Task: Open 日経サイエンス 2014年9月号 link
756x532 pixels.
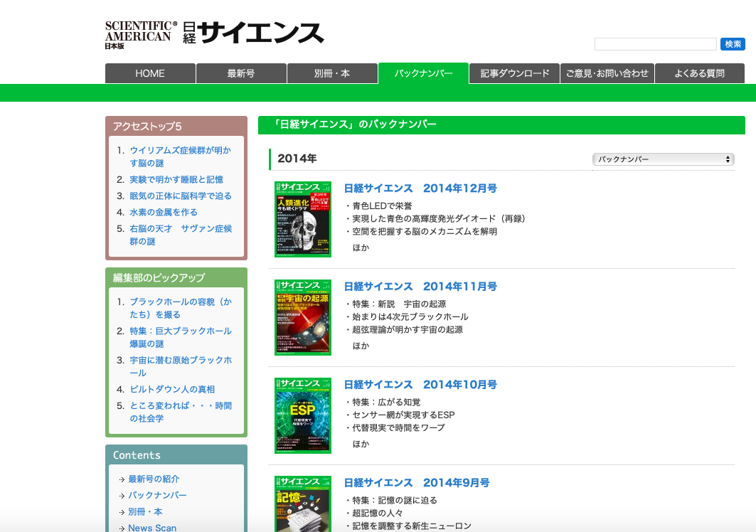Action: coord(417,483)
